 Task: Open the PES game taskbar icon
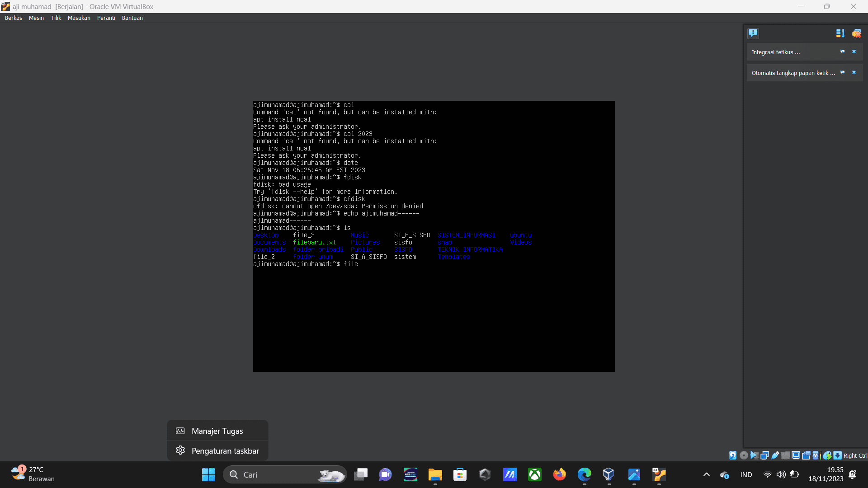tap(410, 474)
